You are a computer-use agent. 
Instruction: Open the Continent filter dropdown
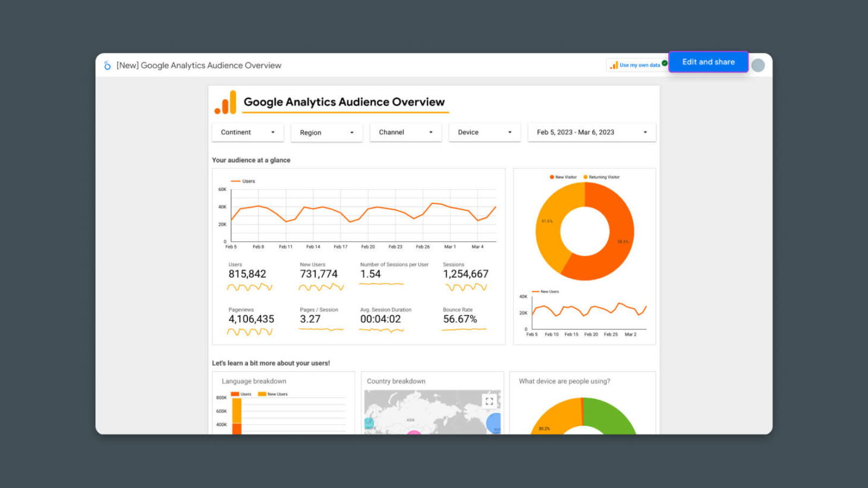247,132
